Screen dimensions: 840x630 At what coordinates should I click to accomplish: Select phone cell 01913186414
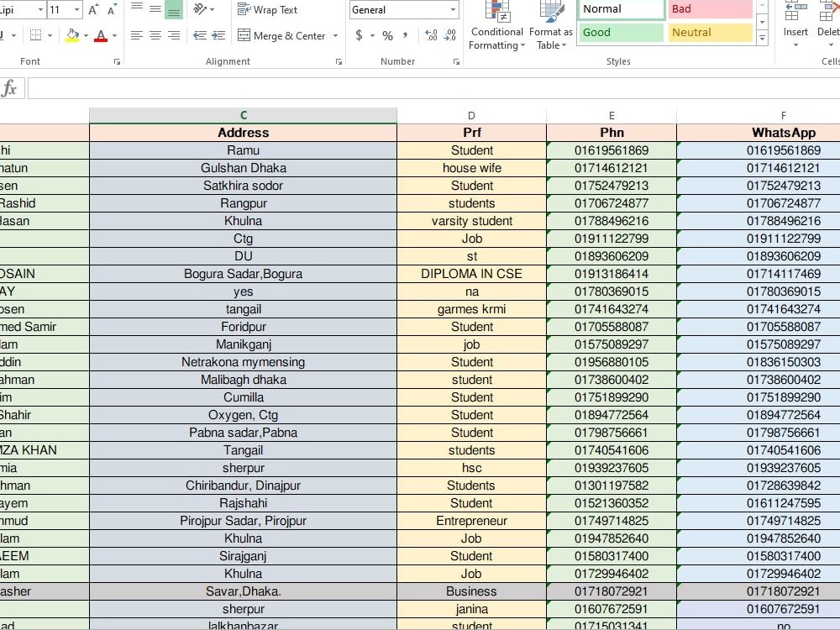click(x=612, y=274)
